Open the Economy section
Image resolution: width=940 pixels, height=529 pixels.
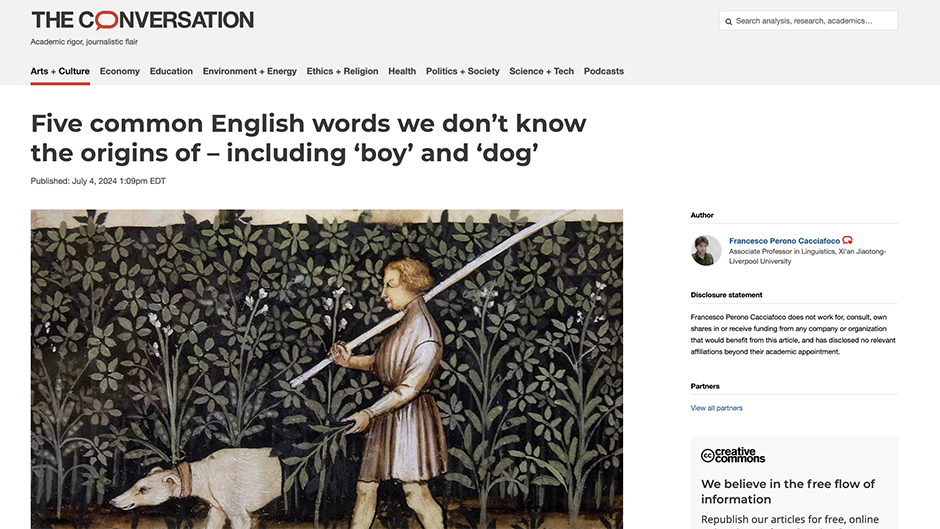tap(119, 71)
